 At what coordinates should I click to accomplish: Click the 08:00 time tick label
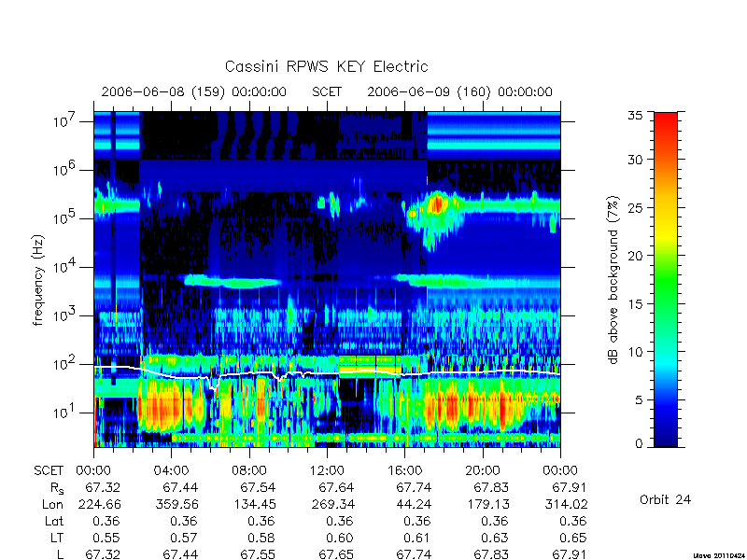pyautogui.click(x=248, y=471)
